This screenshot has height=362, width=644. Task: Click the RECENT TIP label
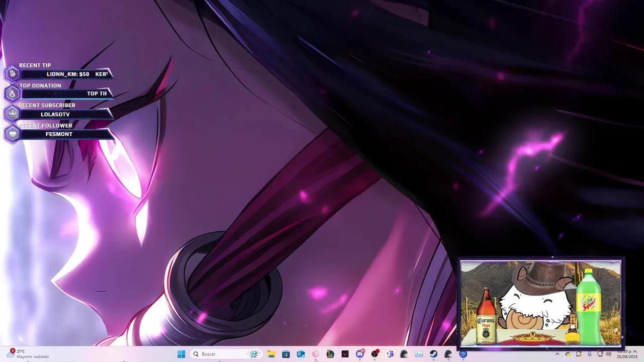pos(35,65)
